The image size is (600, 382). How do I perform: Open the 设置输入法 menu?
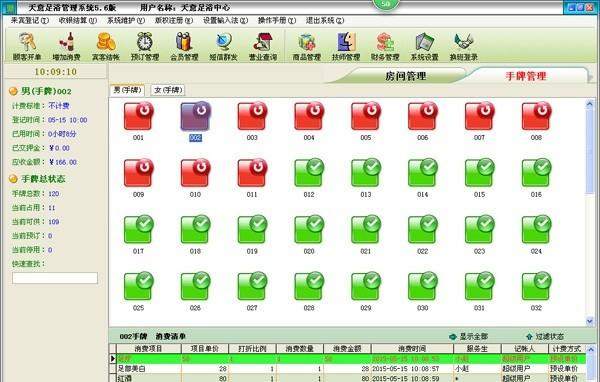(225, 21)
